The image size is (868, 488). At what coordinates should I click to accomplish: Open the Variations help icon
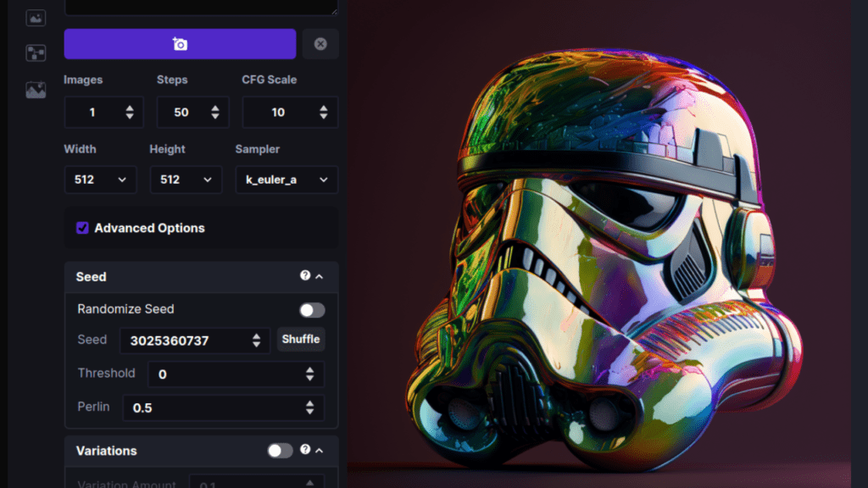(x=304, y=450)
